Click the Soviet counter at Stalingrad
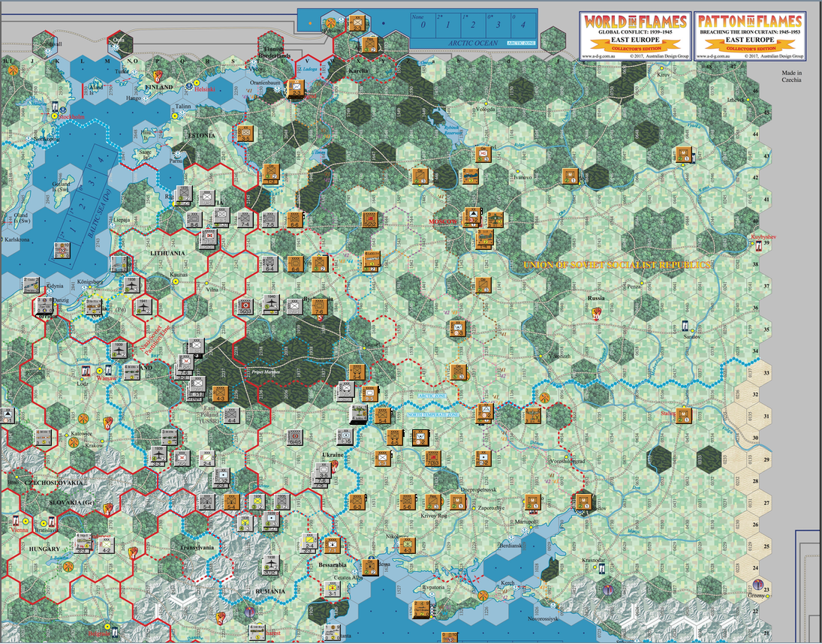 point(684,416)
